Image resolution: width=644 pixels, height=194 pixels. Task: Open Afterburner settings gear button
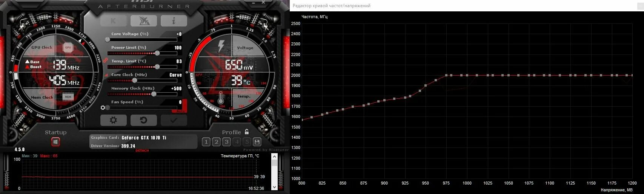[x=113, y=120]
